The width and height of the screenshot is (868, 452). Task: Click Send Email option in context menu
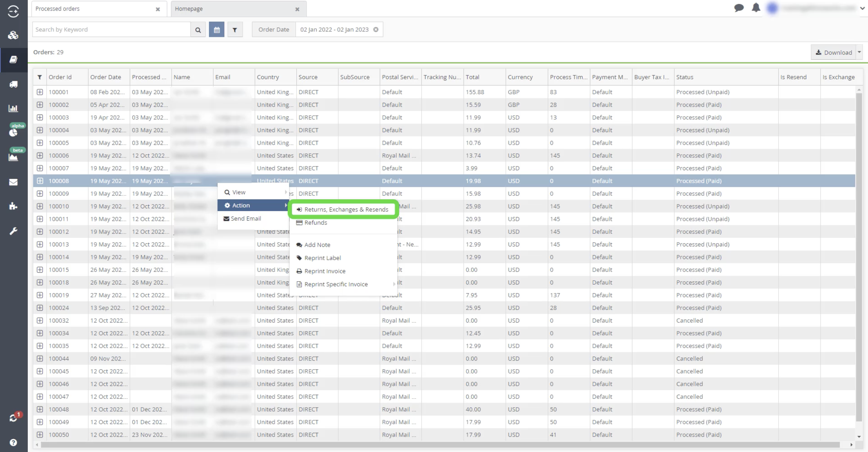click(246, 218)
